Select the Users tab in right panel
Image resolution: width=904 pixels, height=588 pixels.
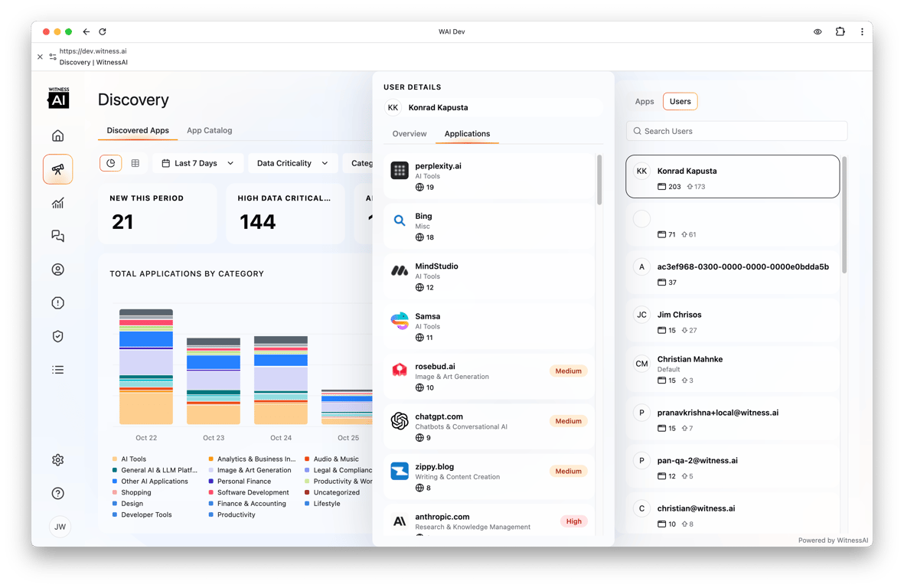click(680, 102)
